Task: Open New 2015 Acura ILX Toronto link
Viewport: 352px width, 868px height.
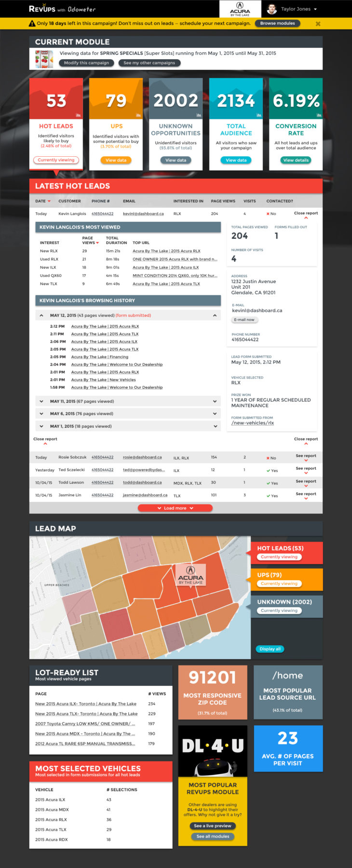Action: click(x=86, y=704)
